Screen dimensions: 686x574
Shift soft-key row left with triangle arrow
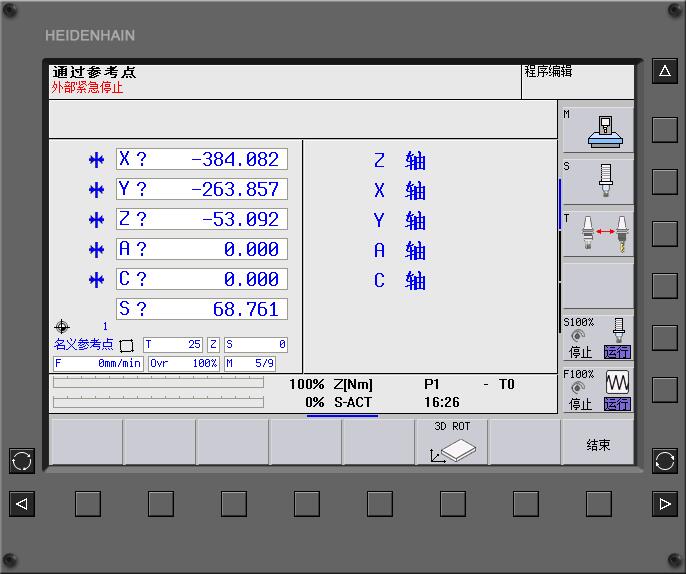click(x=22, y=503)
